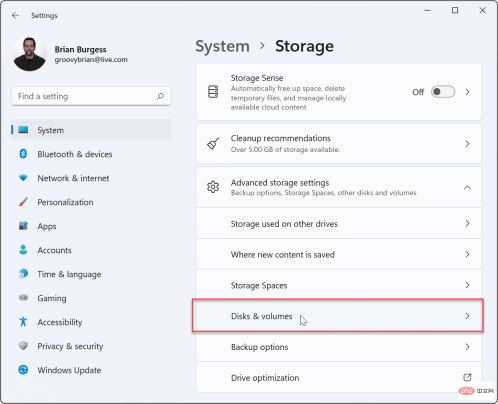Click the Storage Sense drive icon
The width and height of the screenshot is (498, 404).
[213, 92]
